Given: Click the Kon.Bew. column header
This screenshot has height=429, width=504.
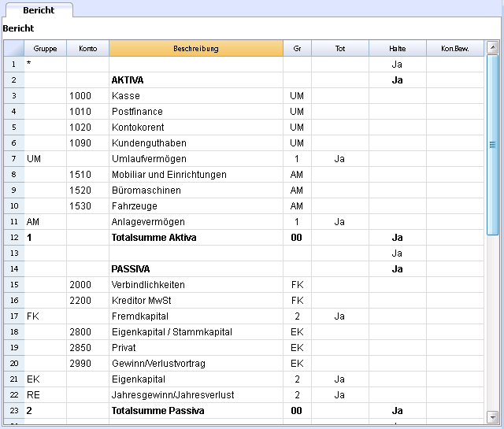Looking at the screenshot, I should pos(455,49).
